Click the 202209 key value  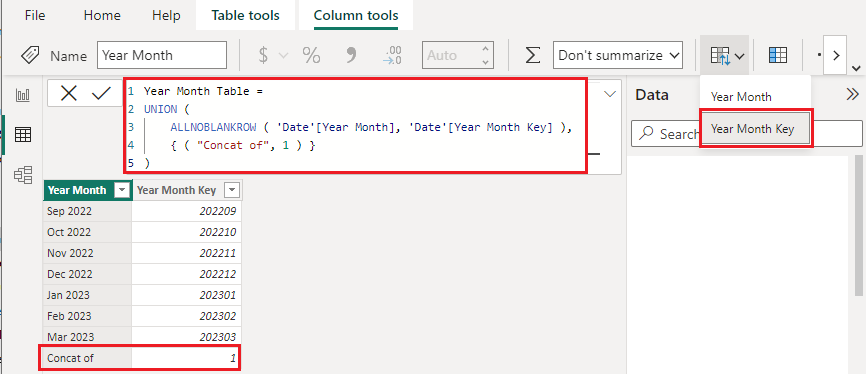(x=187, y=211)
